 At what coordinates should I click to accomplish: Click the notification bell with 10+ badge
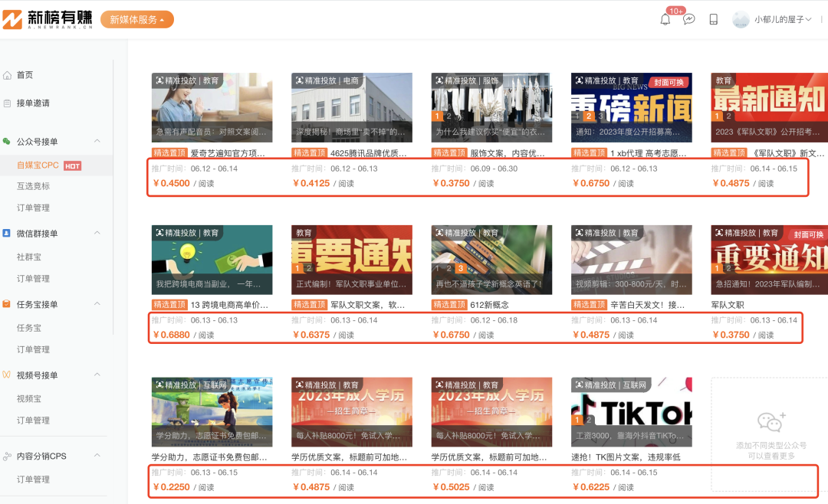(x=665, y=19)
